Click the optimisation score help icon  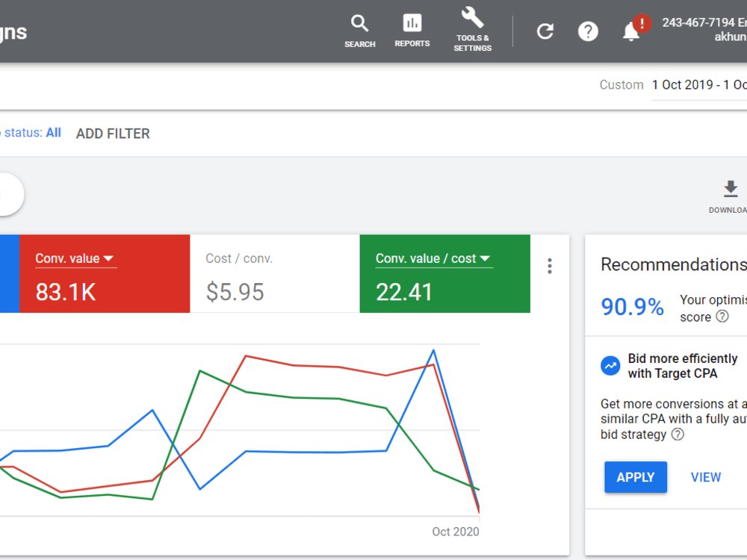pyautogui.click(x=722, y=316)
